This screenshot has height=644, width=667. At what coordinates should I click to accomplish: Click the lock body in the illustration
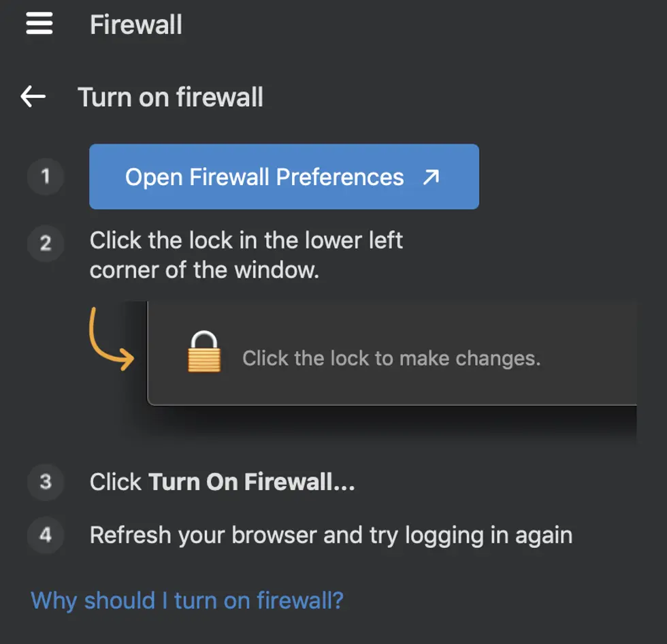204,361
